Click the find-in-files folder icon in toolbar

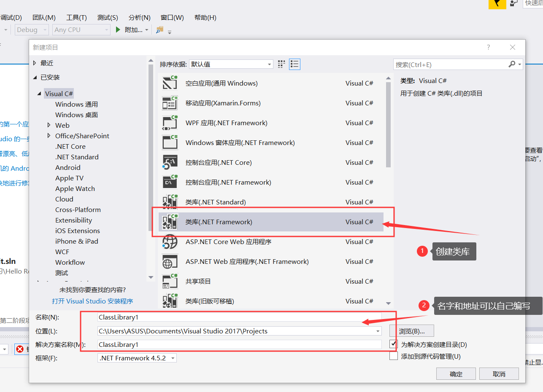(159, 30)
